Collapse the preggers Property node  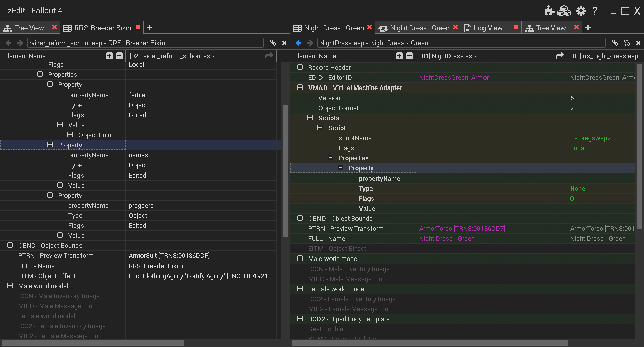[50, 195]
